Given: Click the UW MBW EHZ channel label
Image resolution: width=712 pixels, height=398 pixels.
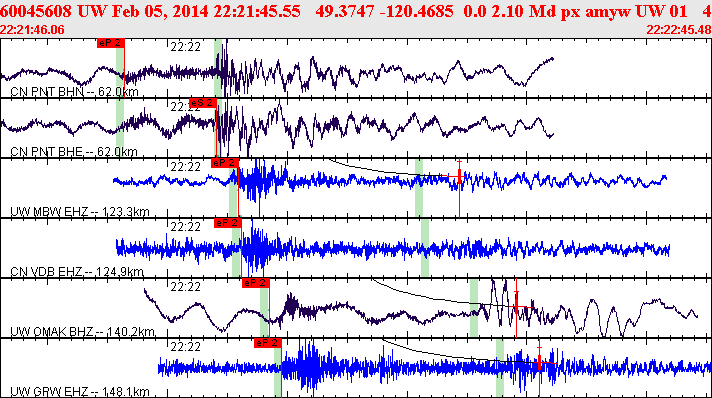Looking at the screenshot, I should point(79,212).
